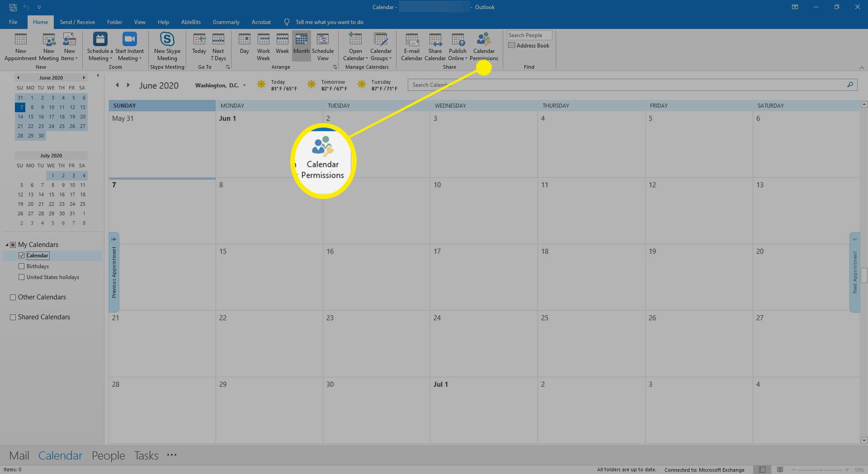The height and width of the screenshot is (474, 868).
Task: Click the Undo icon in title bar
Action: (x=26, y=7)
